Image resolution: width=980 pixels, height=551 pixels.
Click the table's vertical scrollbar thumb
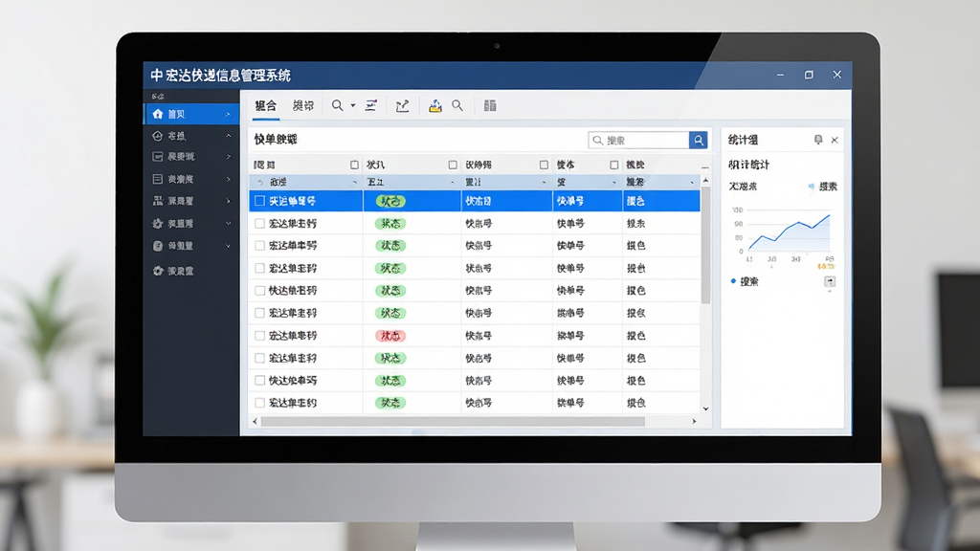click(x=705, y=245)
